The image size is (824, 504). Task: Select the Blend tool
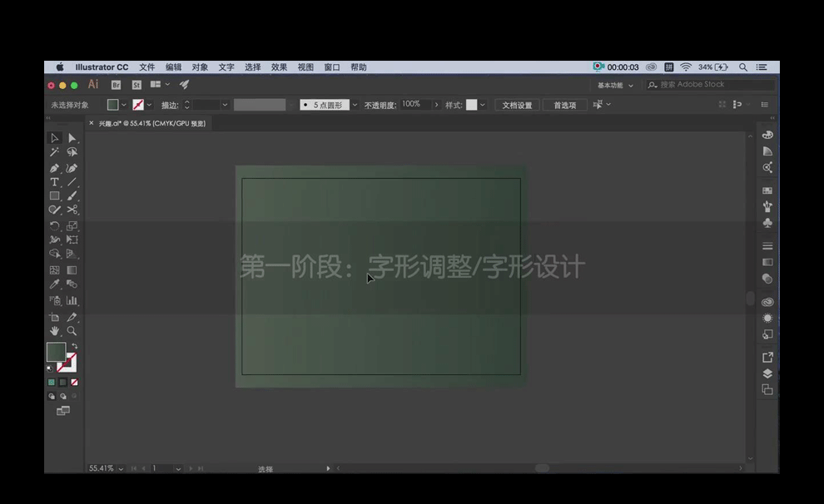coord(72,284)
